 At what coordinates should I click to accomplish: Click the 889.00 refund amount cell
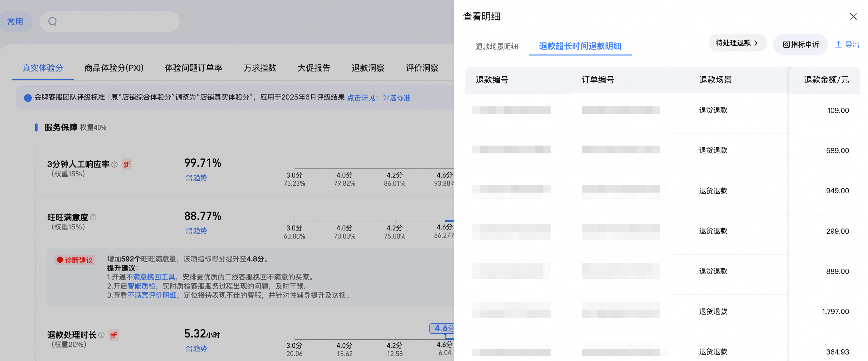tap(837, 271)
